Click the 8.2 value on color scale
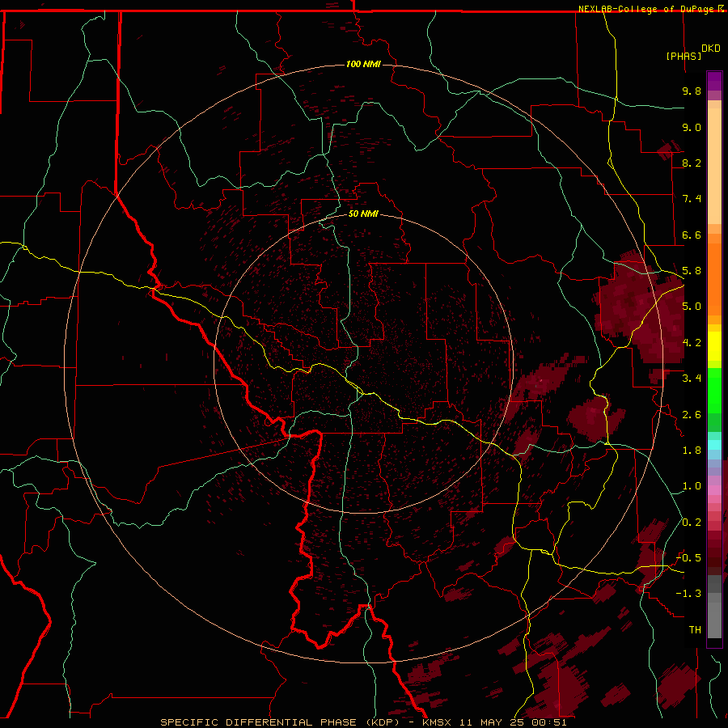 tap(692, 163)
